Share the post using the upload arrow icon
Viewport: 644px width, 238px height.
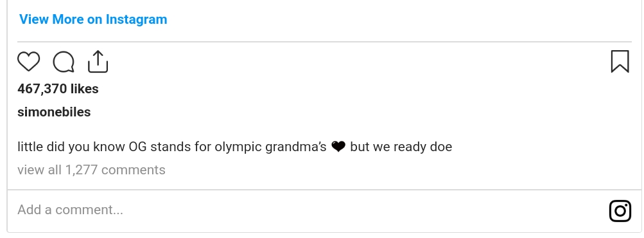[x=98, y=62]
